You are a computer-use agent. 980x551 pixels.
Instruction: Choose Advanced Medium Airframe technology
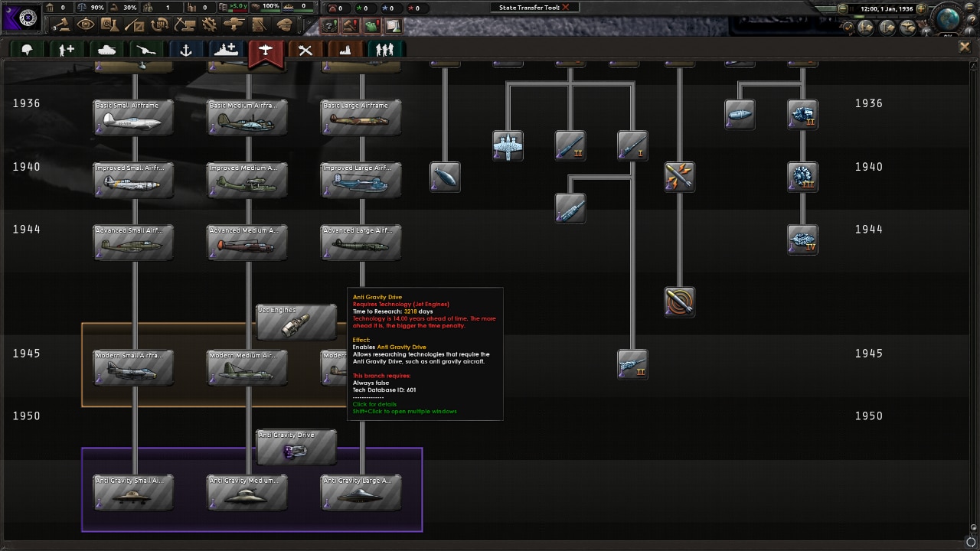[247, 243]
